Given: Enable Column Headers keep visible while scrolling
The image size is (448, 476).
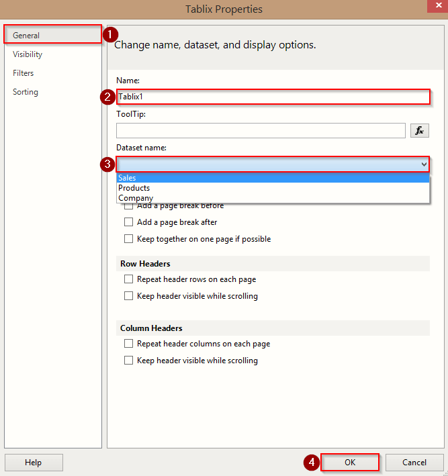Looking at the screenshot, I should (x=128, y=361).
